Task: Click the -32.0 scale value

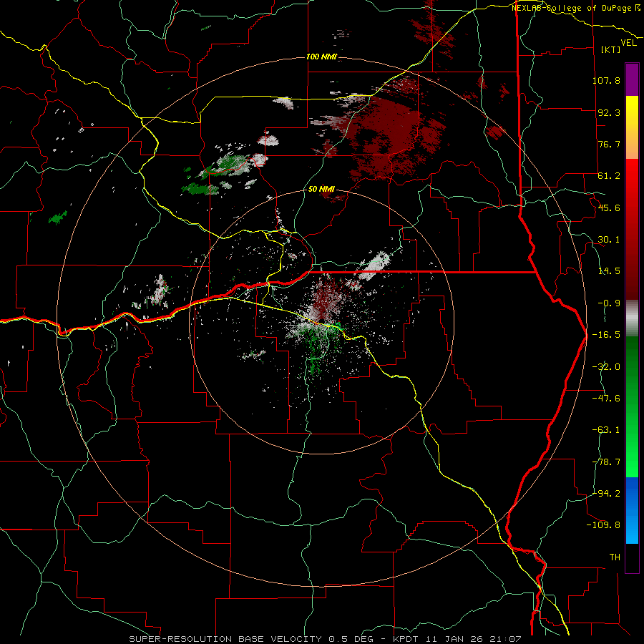Action: [x=606, y=366]
